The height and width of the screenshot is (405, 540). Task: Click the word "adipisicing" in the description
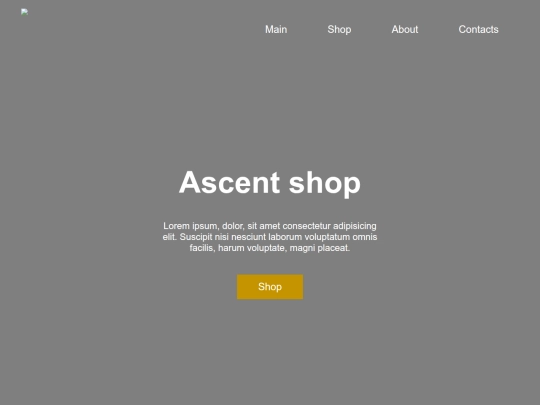coord(355,226)
